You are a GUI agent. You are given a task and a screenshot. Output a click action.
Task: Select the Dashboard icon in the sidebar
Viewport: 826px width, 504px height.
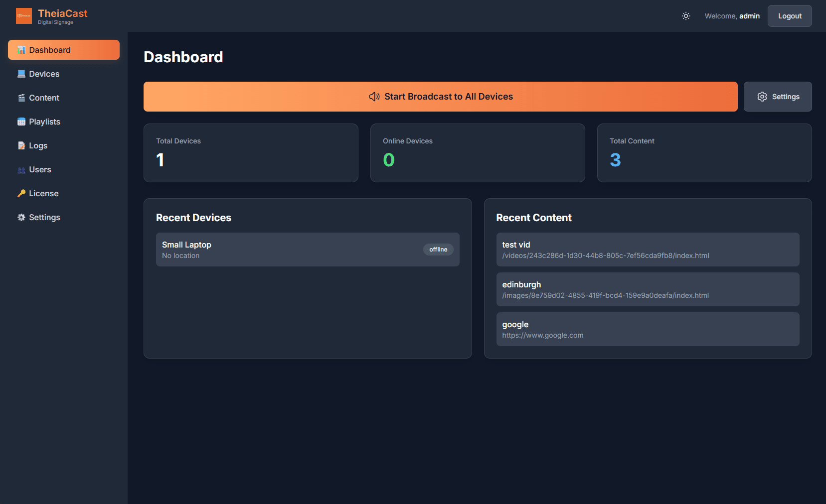pos(21,50)
